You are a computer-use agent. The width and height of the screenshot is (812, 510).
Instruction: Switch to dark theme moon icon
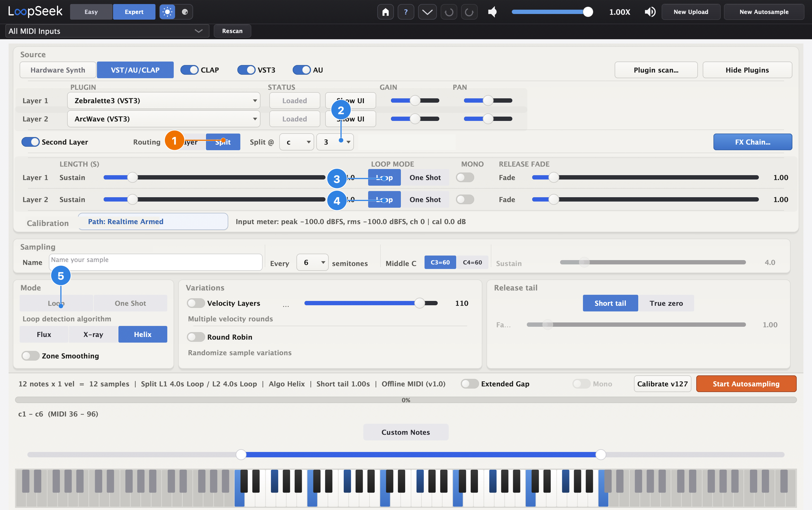pyautogui.click(x=184, y=12)
